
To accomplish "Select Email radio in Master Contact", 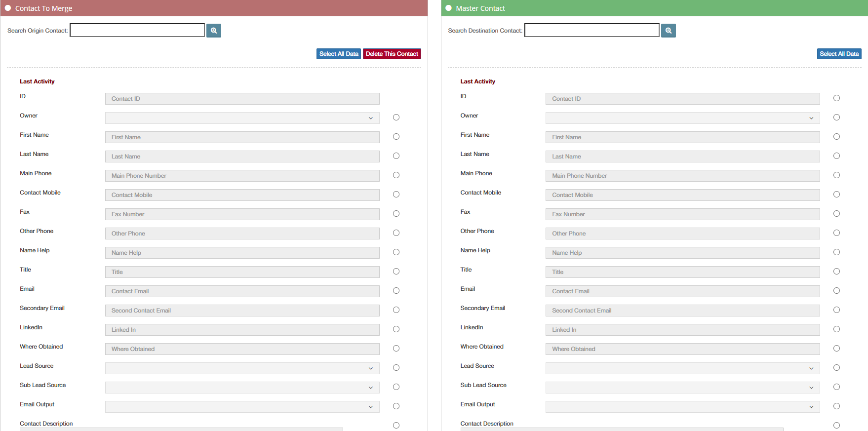I will [836, 291].
